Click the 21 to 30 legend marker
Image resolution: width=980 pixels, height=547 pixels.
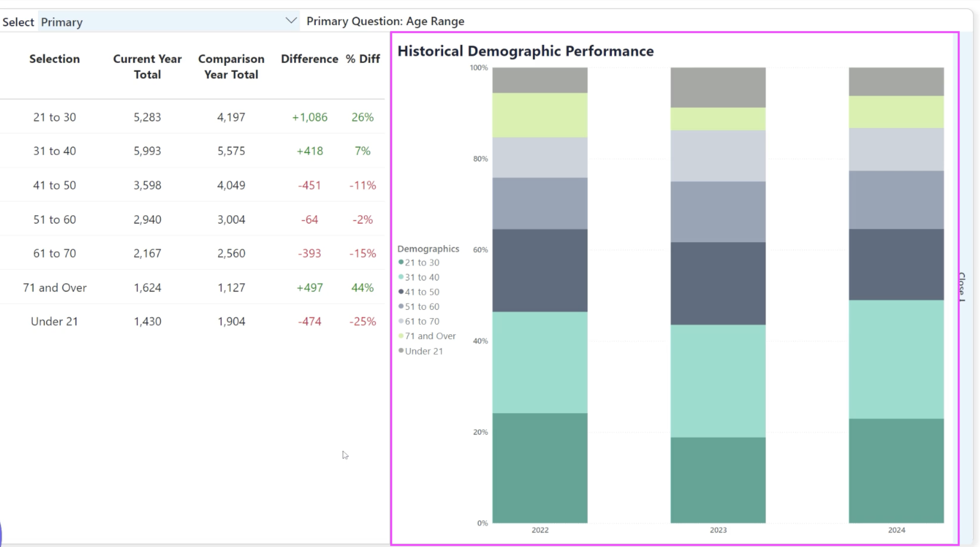coord(401,262)
